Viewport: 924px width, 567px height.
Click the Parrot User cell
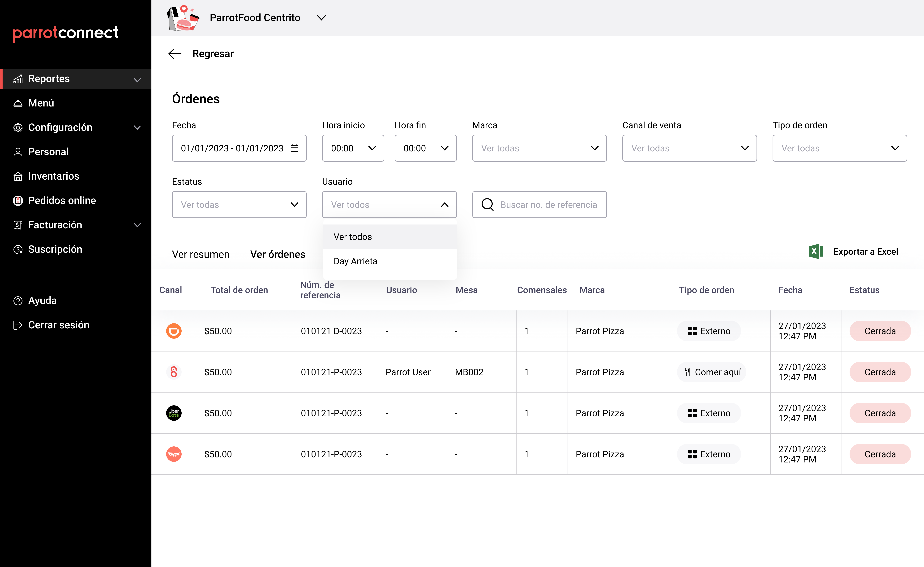point(408,372)
